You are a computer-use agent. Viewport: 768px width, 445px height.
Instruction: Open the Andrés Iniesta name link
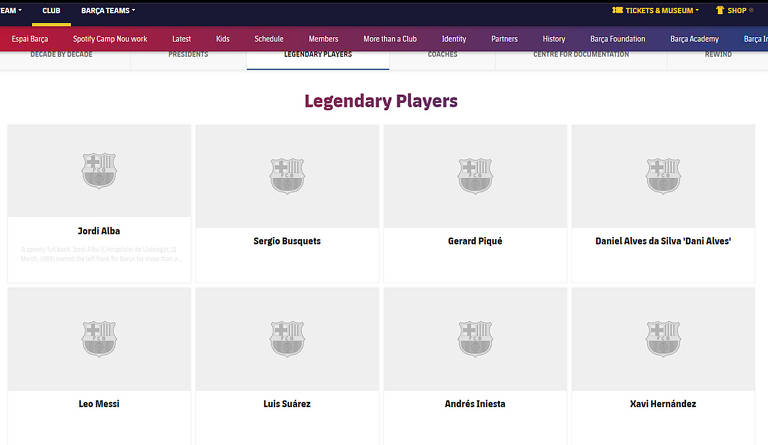pos(475,404)
